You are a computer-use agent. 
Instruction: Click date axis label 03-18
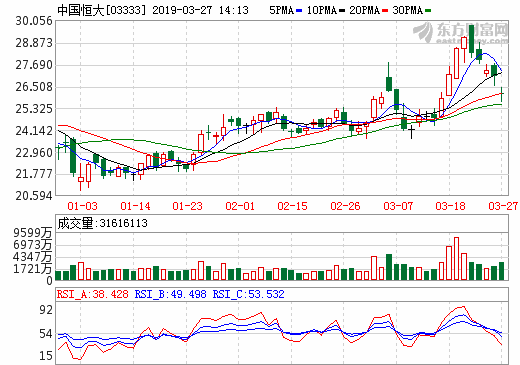(450, 206)
